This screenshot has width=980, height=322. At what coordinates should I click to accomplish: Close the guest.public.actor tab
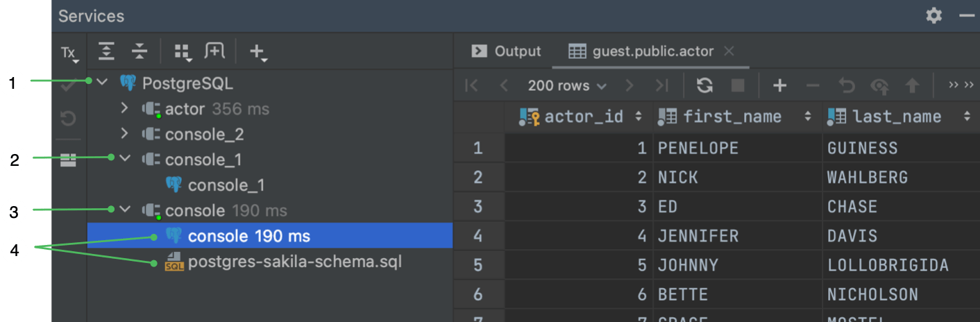click(728, 51)
